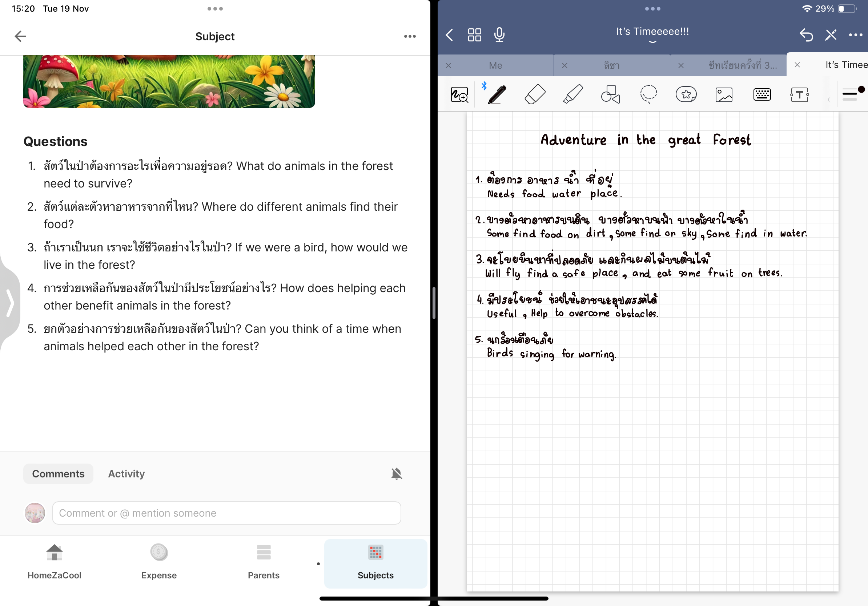The image size is (868, 606).
Task: Select the Shapes tool
Action: [x=610, y=94]
